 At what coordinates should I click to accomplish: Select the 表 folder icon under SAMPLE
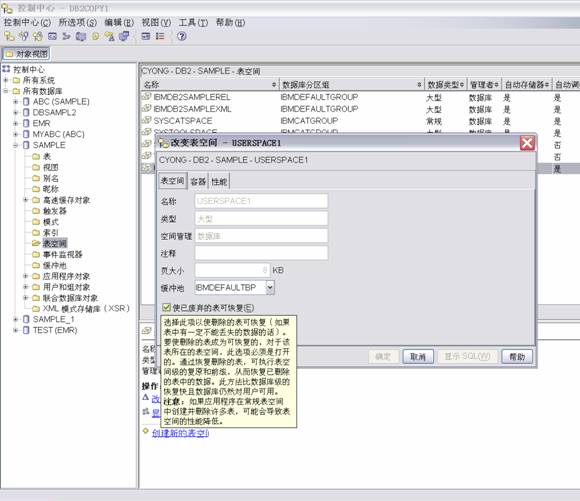coord(36,157)
